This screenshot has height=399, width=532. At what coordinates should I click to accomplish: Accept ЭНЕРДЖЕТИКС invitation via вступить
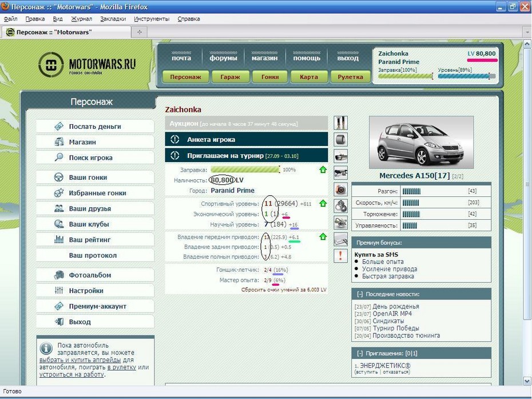[x=367, y=372]
